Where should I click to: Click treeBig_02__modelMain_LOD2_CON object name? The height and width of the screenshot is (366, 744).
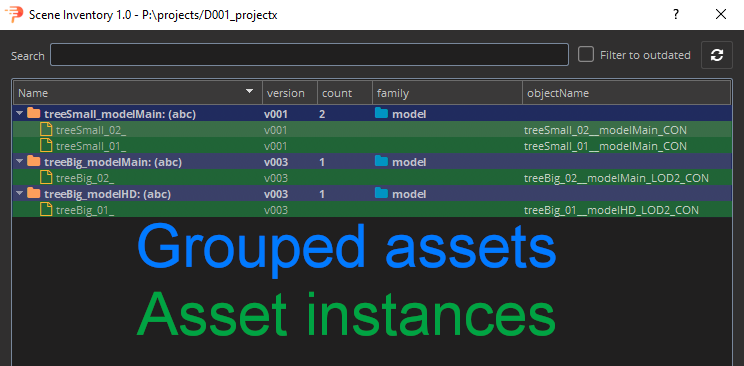click(616, 178)
